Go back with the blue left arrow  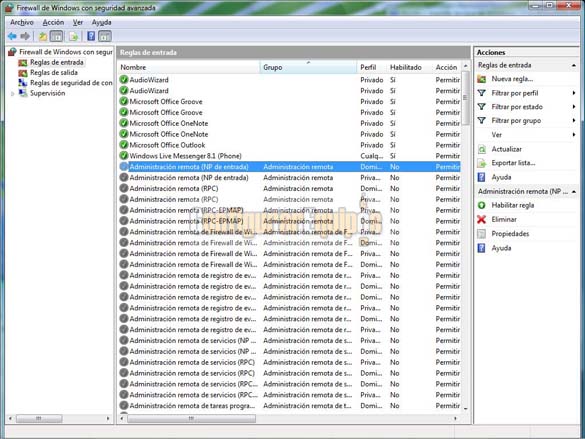[12, 36]
